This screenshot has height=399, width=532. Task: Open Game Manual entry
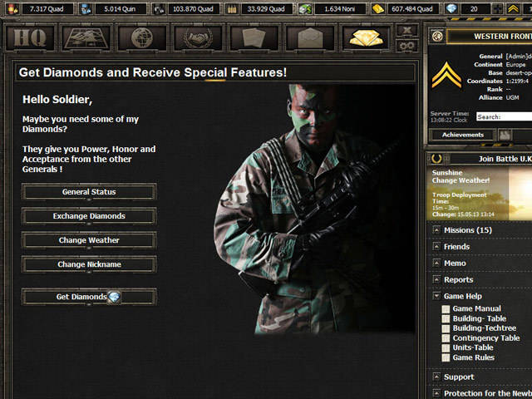click(x=476, y=308)
